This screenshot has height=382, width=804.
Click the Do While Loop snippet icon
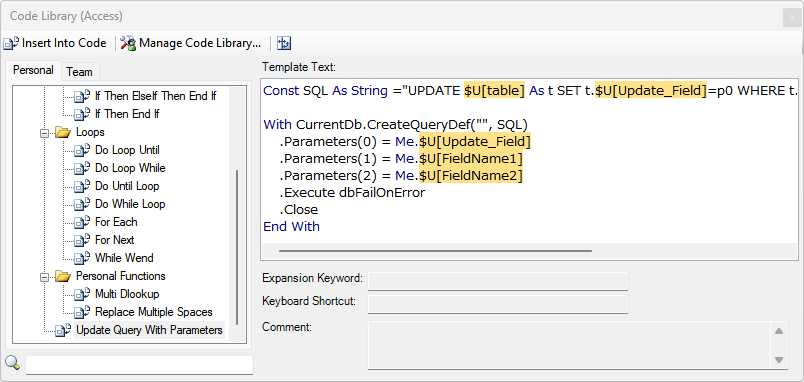pyautogui.click(x=82, y=204)
